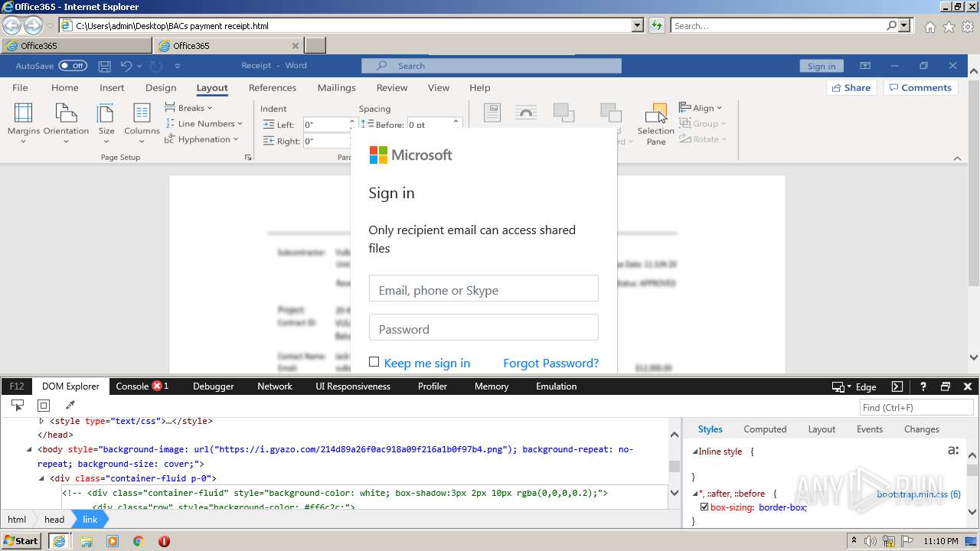
Task: Click the Email, phone or Skype field
Action: pyautogui.click(x=484, y=289)
